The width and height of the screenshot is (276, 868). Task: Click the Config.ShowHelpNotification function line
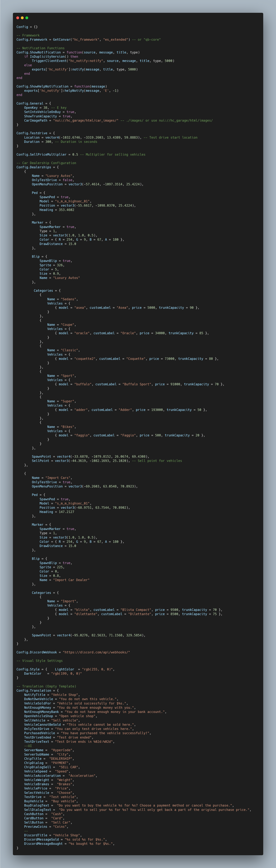62,86
